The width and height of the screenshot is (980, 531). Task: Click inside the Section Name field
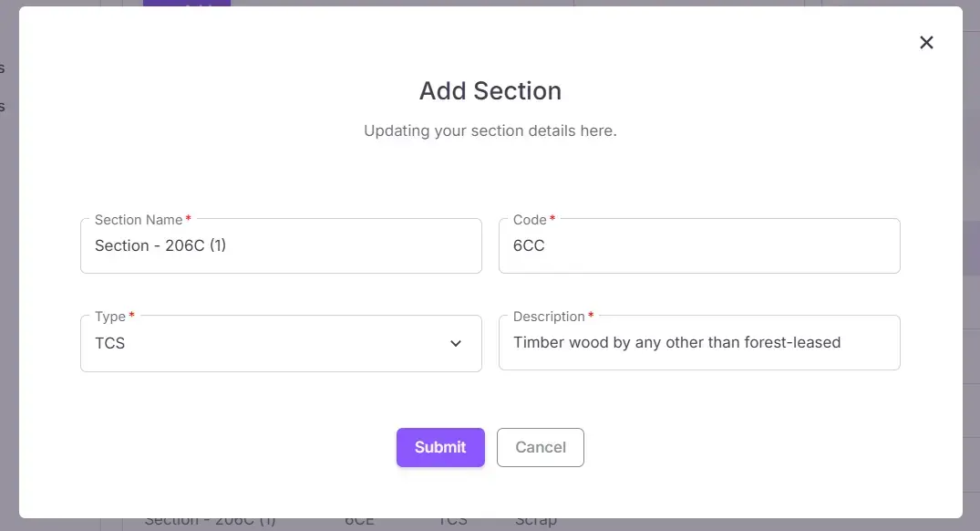[281, 245]
